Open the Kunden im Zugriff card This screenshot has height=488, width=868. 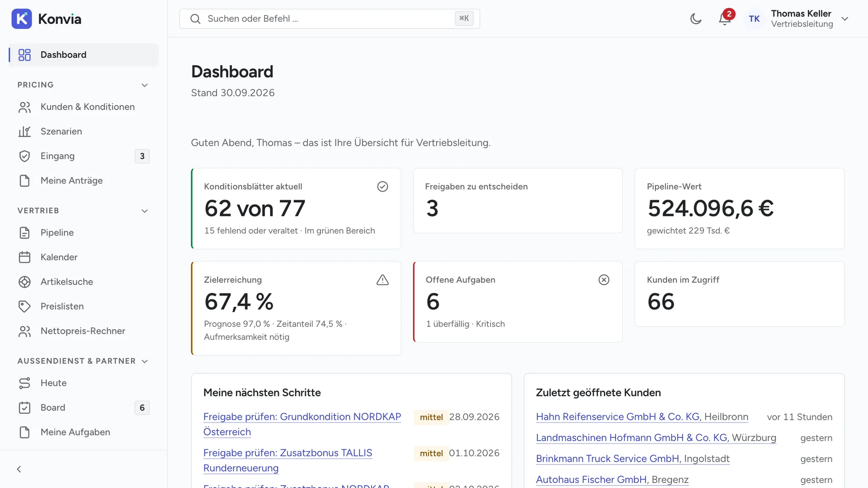pyautogui.click(x=739, y=294)
